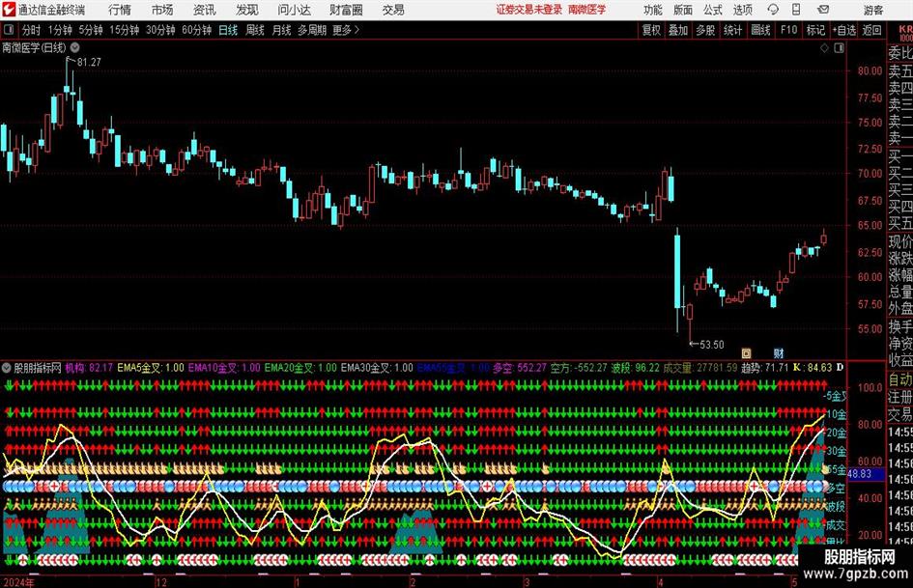
Task: Click the EMA20金叉: 1.00 indicator readout
Action: [x=301, y=368]
